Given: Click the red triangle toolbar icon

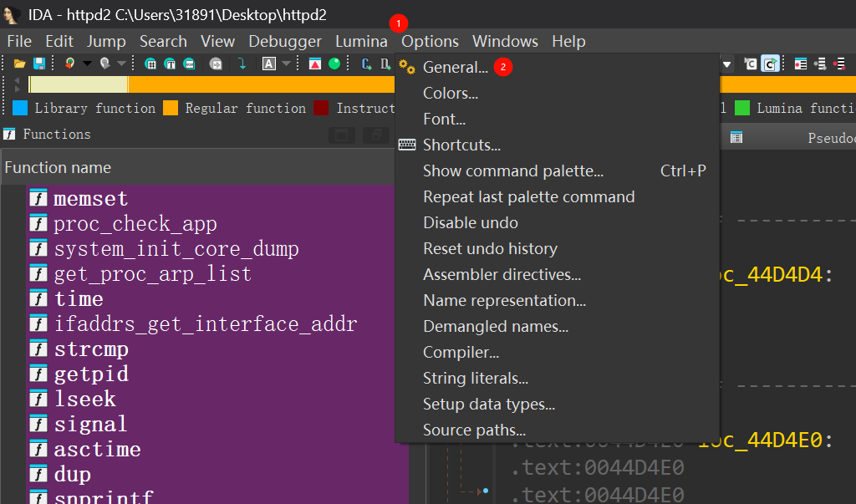Looking at the screenshot, I should [315, 64].
